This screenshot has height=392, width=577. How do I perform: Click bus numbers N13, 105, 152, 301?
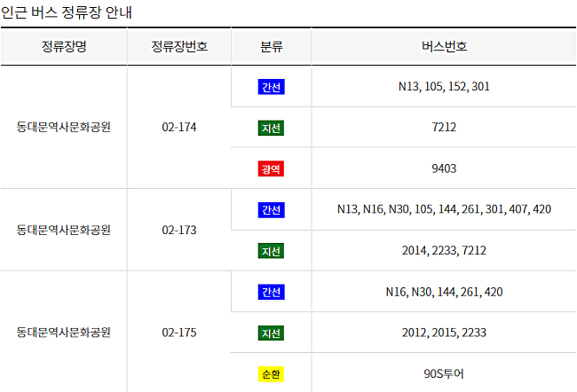tap(444, 87)
